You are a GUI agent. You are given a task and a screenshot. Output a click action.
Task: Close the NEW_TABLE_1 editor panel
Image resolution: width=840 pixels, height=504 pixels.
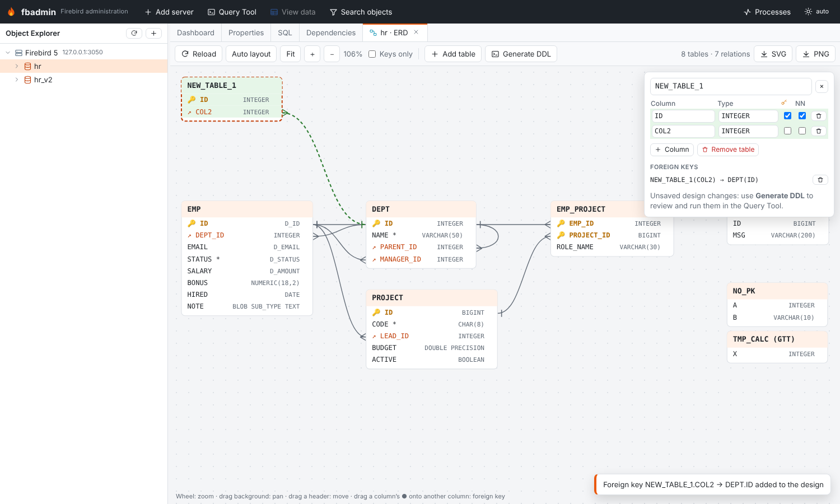coord(822,86)
